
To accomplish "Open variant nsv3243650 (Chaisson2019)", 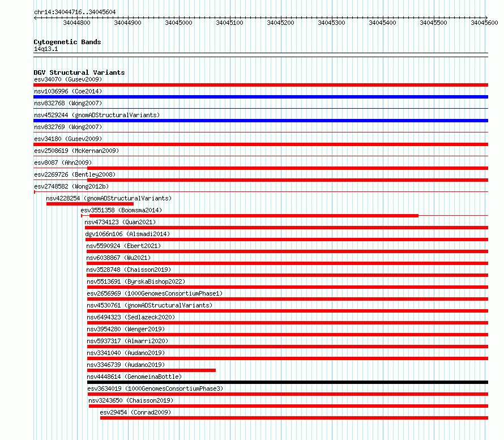I will pyautogui.click(x=131, y=400).
